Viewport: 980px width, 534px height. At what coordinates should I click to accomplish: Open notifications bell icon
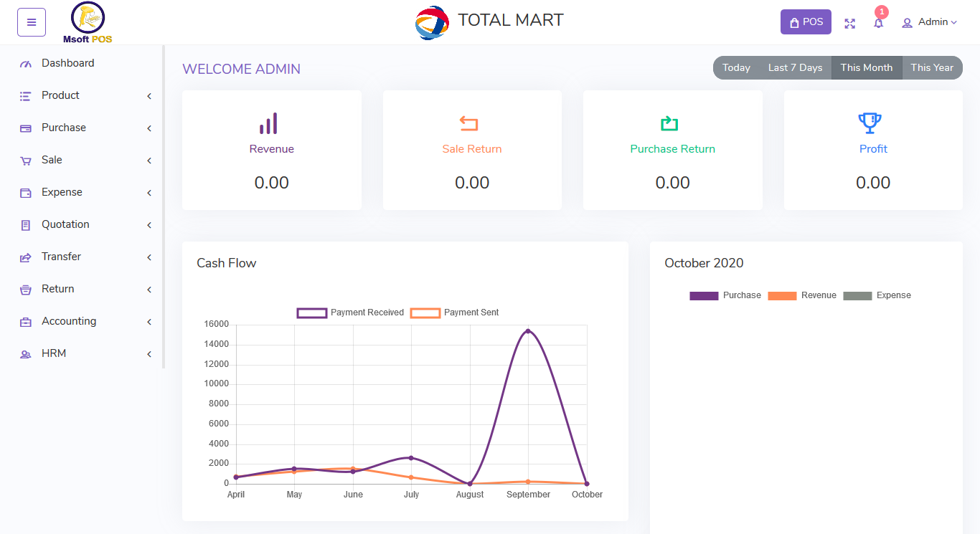tap(878, 24)
